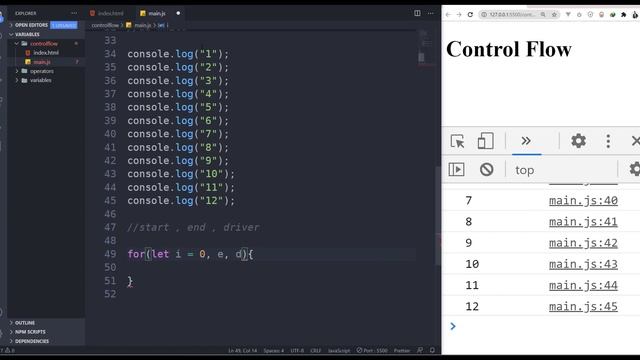Toggle DevTools device toolbar
The width and height of the screenshot is (640, 360).
[485, 141]
